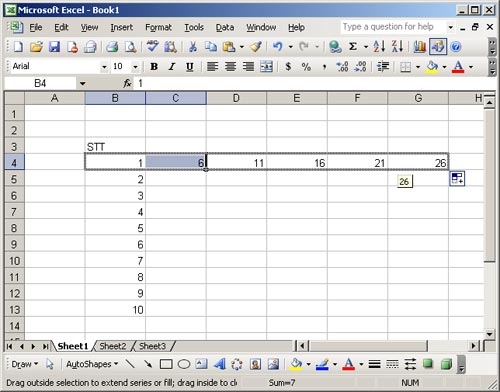This screenshot has height=392, width=500.
Task: Click the AutoSum sigma icon
Action: 353,47
